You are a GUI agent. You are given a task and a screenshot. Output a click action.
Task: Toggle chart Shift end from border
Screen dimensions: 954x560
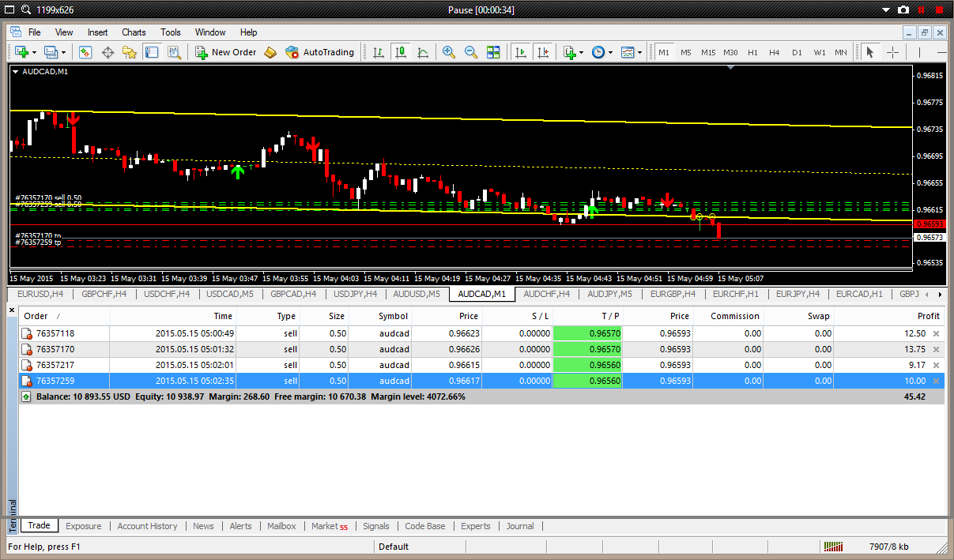pos(542,52)
